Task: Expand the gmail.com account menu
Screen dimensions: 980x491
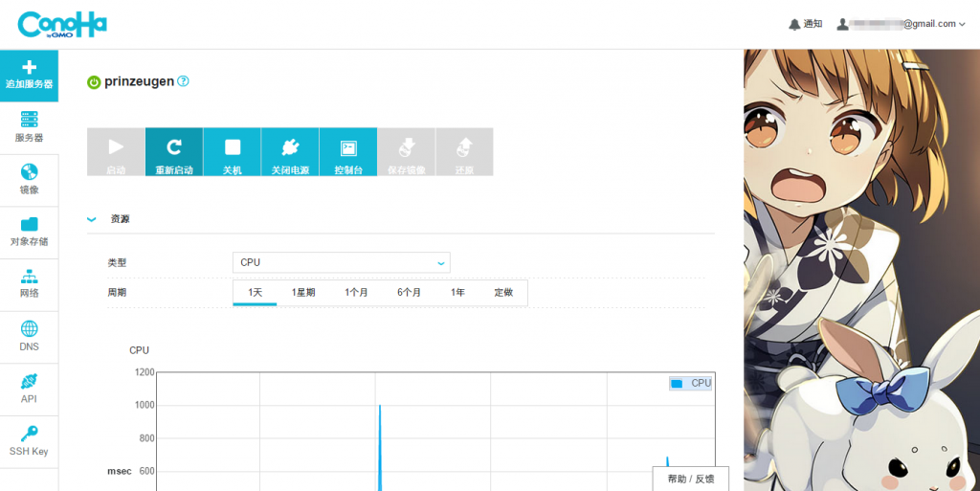Action: pos(902,24)
